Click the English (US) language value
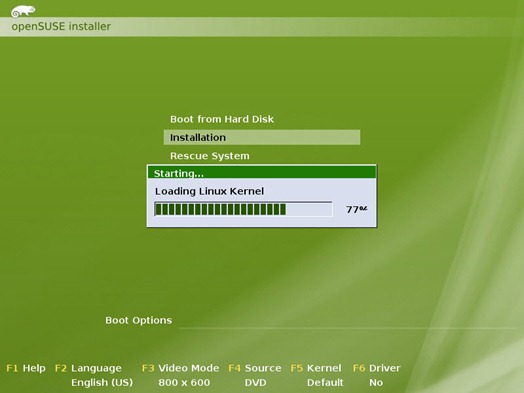Image resolution: width=524 pixels, height=393 pixels. tap(102, 382)
